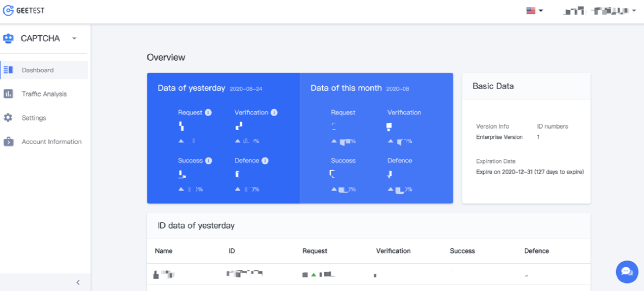The image size is (644, 291).
Task: Click the Request info icon
Action: 208,113
